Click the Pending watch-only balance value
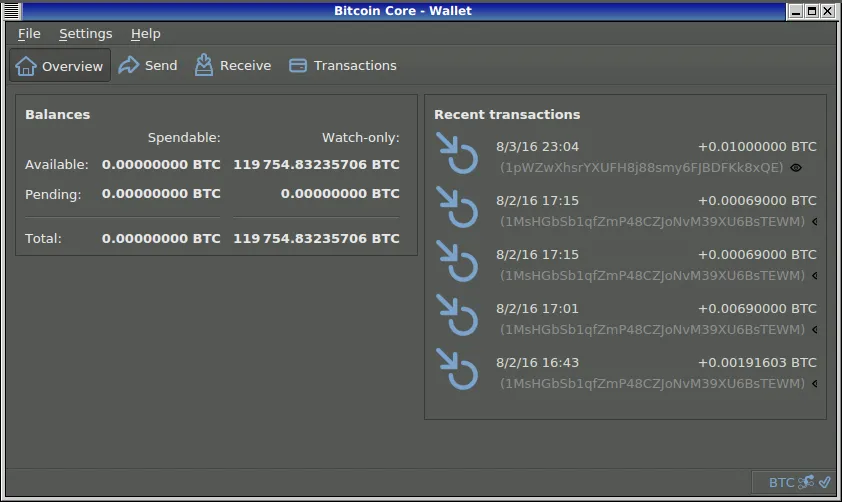 pos(340,193)
